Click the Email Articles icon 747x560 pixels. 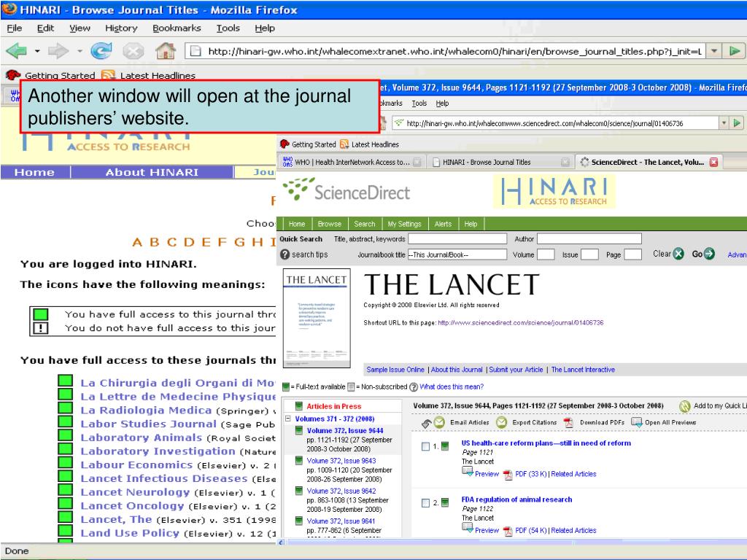(x=438, y=422)
